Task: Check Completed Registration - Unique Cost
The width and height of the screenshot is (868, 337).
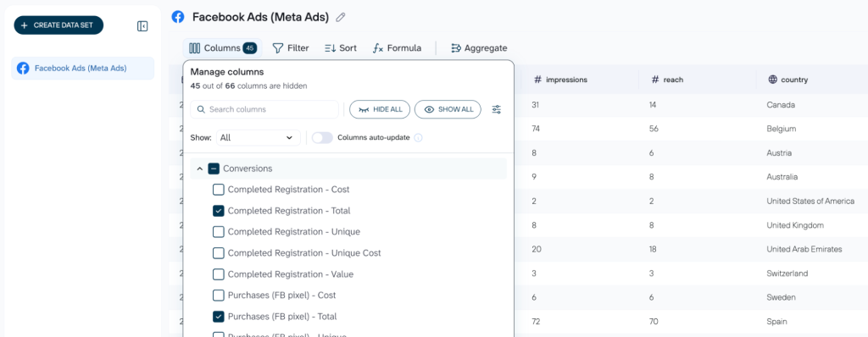Action: click(219, 253)
